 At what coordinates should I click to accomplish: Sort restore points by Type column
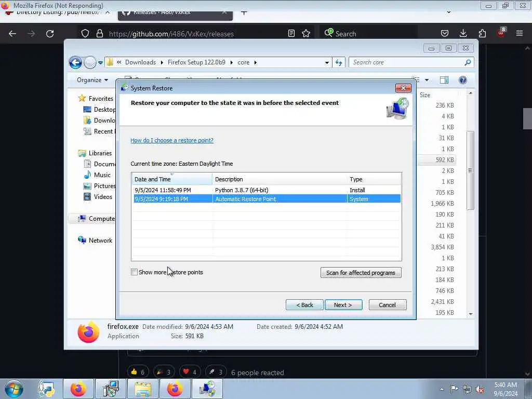pos(374,179)
